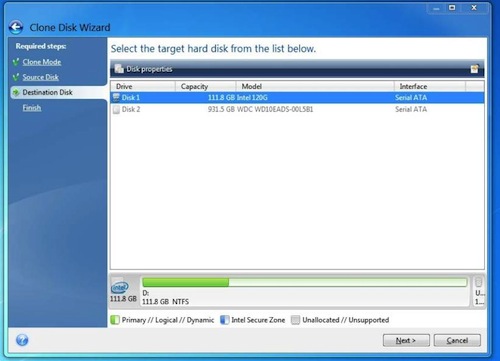Select the Disk 2 WDC row
Viewport: 500px width, 361px height.
point(297,109)
